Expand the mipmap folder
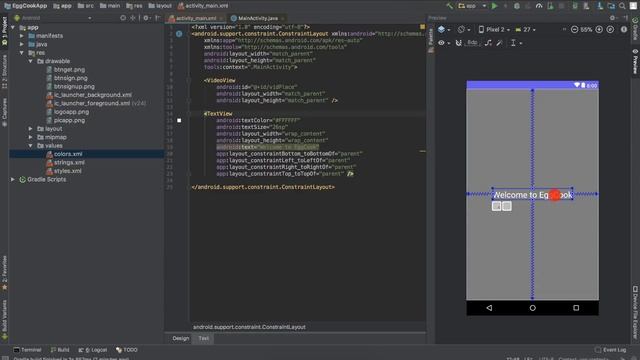This screenshot has width=640, height=360. click(31, 137)
